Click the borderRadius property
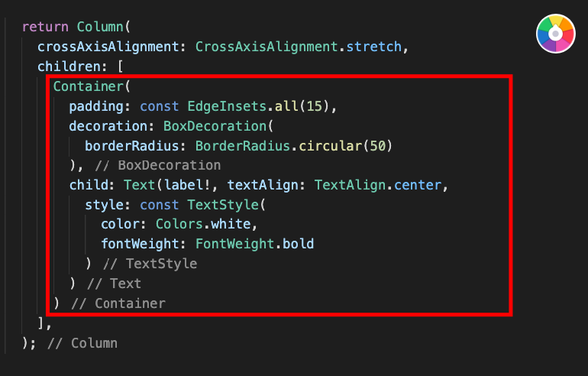 click(132, 146)
